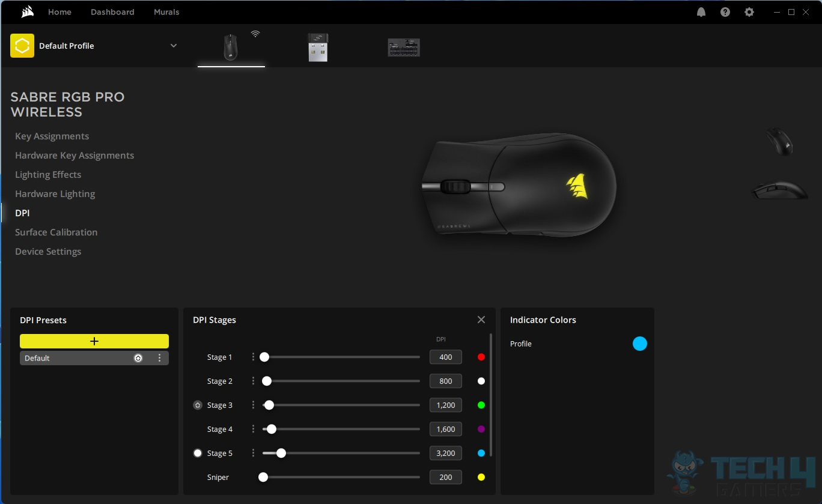Click the home icon on Default preset
The height and width of the screenshot is (504, 822).
tap(138, 358)
